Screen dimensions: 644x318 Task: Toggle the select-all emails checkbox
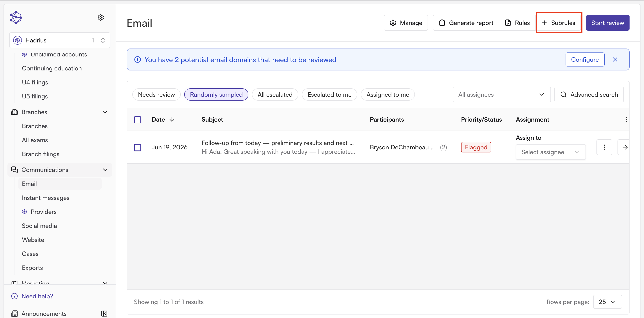pos(138,120)
